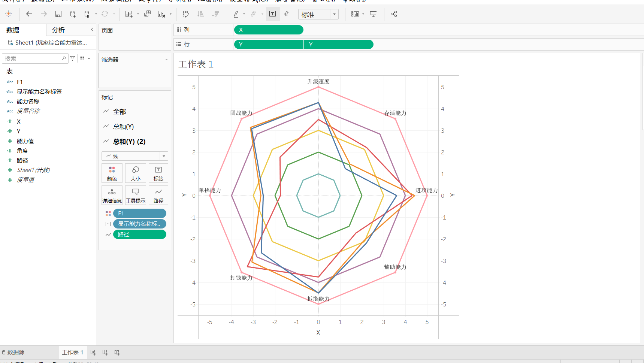Image resolution: width=644 pixels, height=363 pixels.
Task: Click the green 路径 pill
Action: (x=140, y=234)
